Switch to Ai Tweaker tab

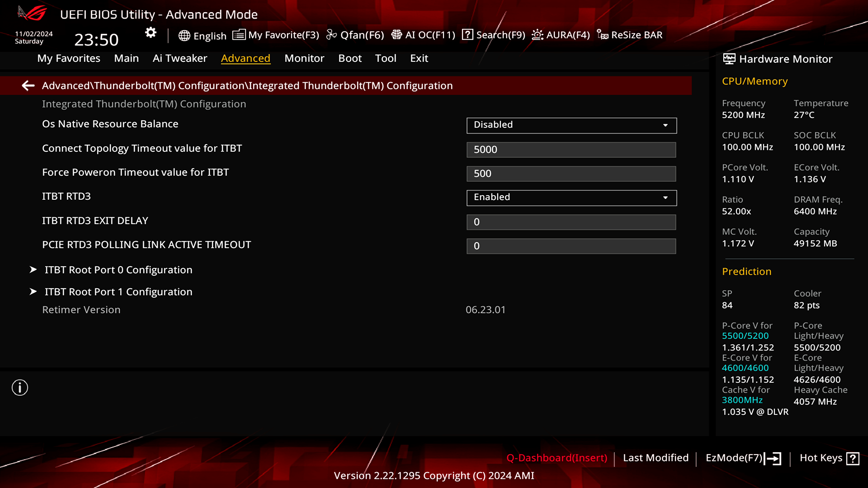coord(179,58)
